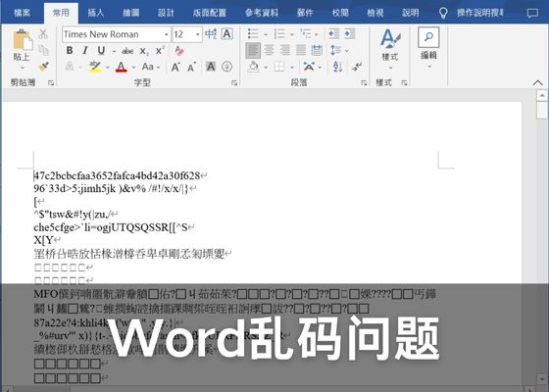Toggle Strikethrough formatting
This screenshot has height=392, width=549.
point(127,51)
